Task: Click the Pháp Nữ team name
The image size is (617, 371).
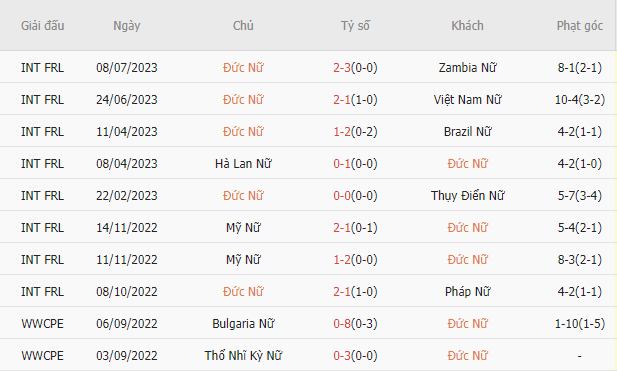Action: tap(467, 292)
